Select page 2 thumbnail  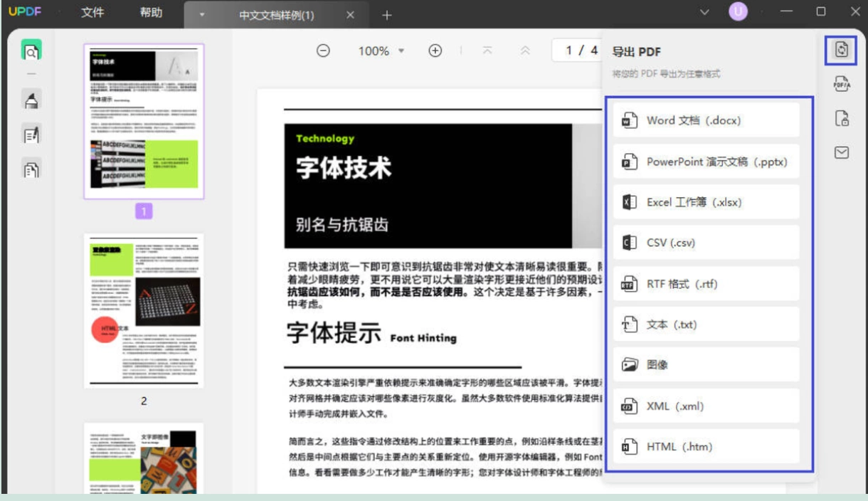(x=144, y=311)
